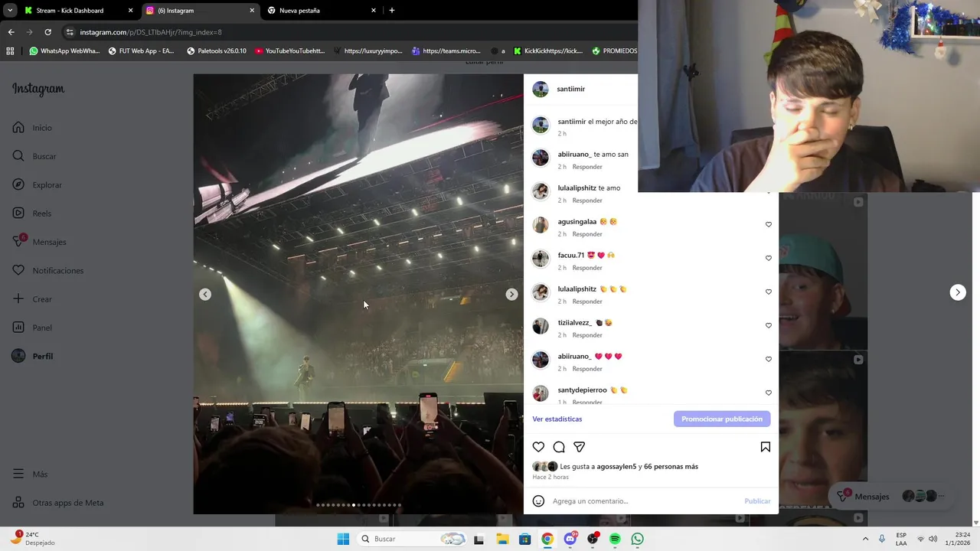This screenshot has height=551, width=980.
Task: Open the santiimir profile from the post header
Action: [x=570, y=89]
